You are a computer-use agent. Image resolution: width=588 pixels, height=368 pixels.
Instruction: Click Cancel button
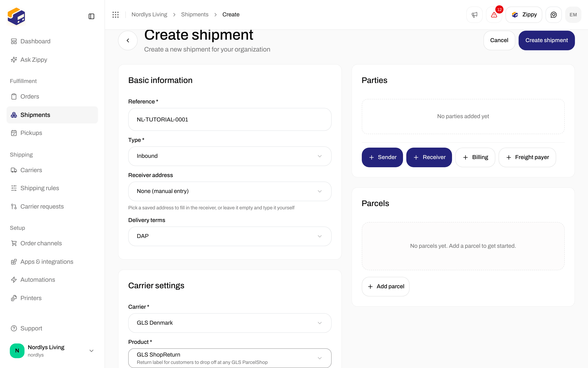(499, 40)
